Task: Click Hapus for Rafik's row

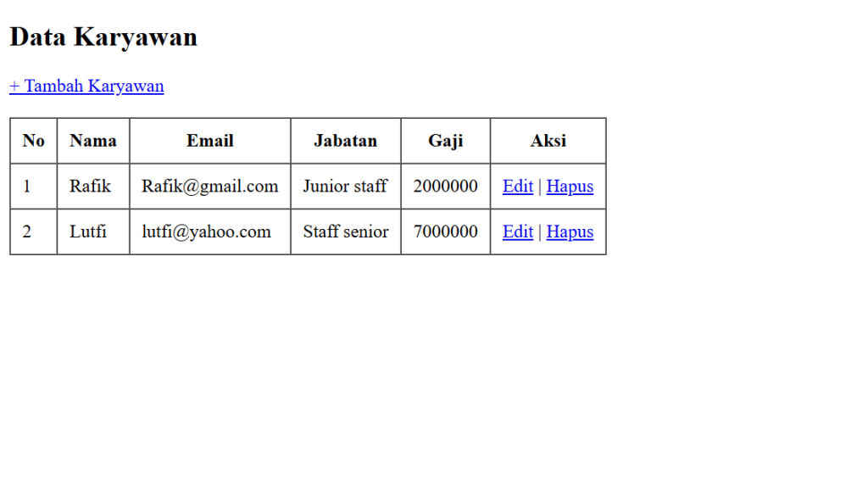Action: (570, 187)
